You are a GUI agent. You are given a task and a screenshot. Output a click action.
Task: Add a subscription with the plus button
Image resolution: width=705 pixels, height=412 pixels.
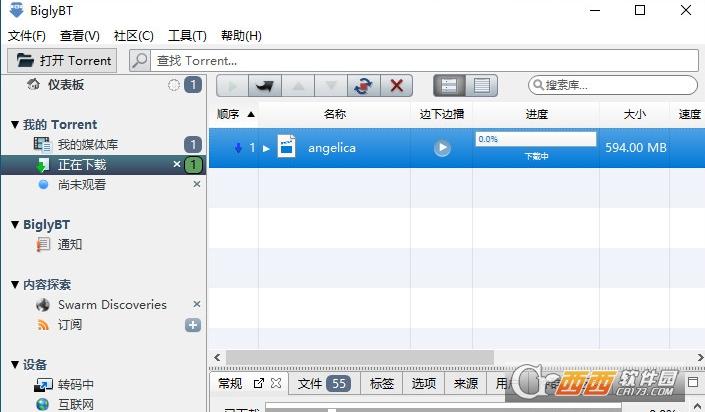click(x=193, y=325)
